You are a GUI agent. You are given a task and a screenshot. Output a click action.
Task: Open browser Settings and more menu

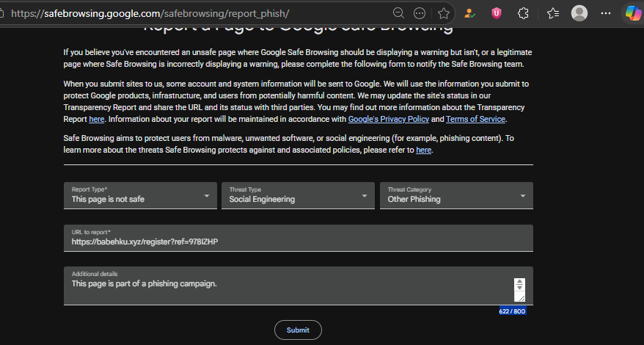pyautogui.click(x=605, y=13)
